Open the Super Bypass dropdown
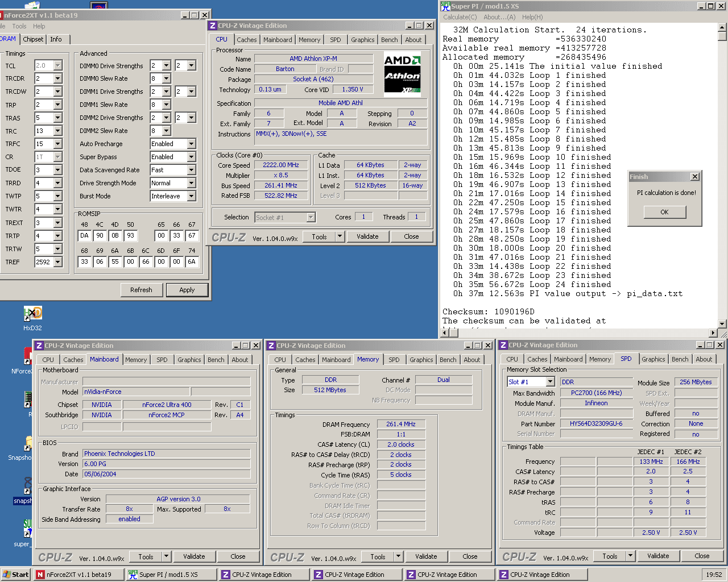Image resolution: width=728 pixels, height=582 pixels. click(x=192, y=157)
